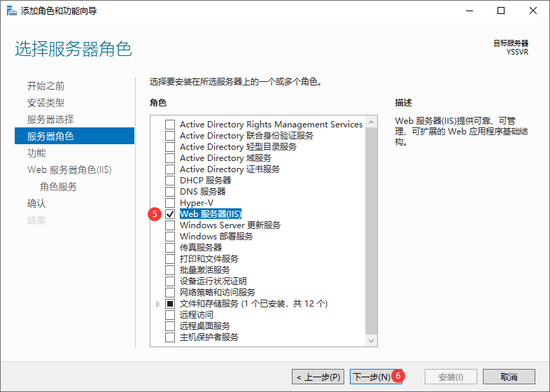The width and height of the screenshot is (550, 392).
Task: Open the 开始之前 wizard step
Action: (45, 86)
